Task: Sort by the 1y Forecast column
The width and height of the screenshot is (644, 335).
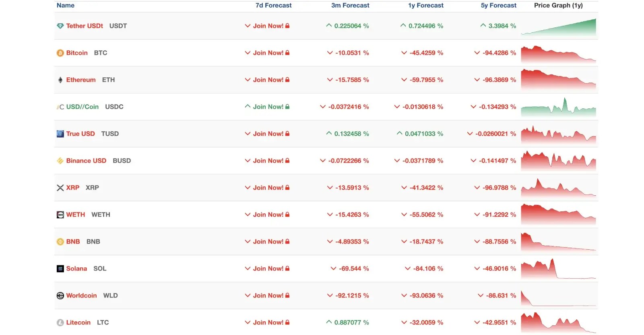Action: (x=426, y=5)
